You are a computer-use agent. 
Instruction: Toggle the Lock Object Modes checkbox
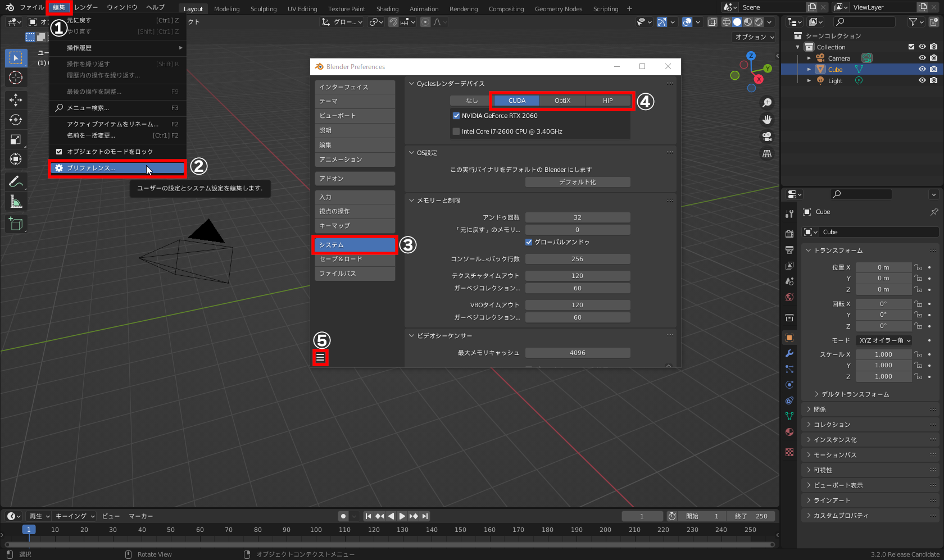(x=59, y=152)
